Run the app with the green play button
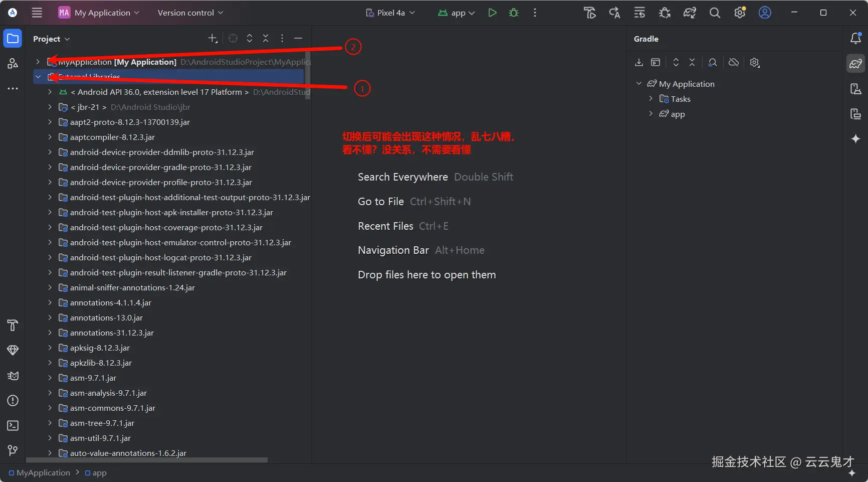 [492, 13]
